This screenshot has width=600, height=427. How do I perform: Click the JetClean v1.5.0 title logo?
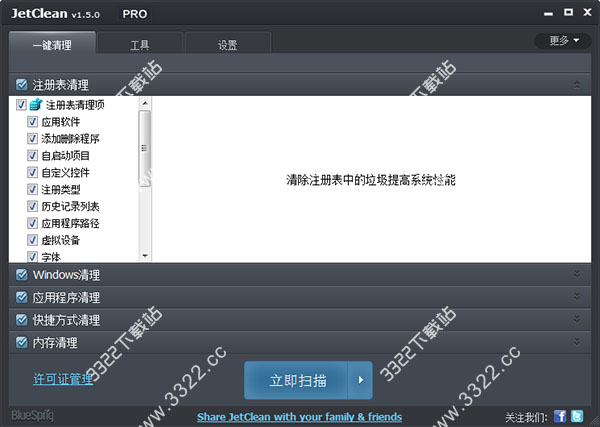click(55, 14)
